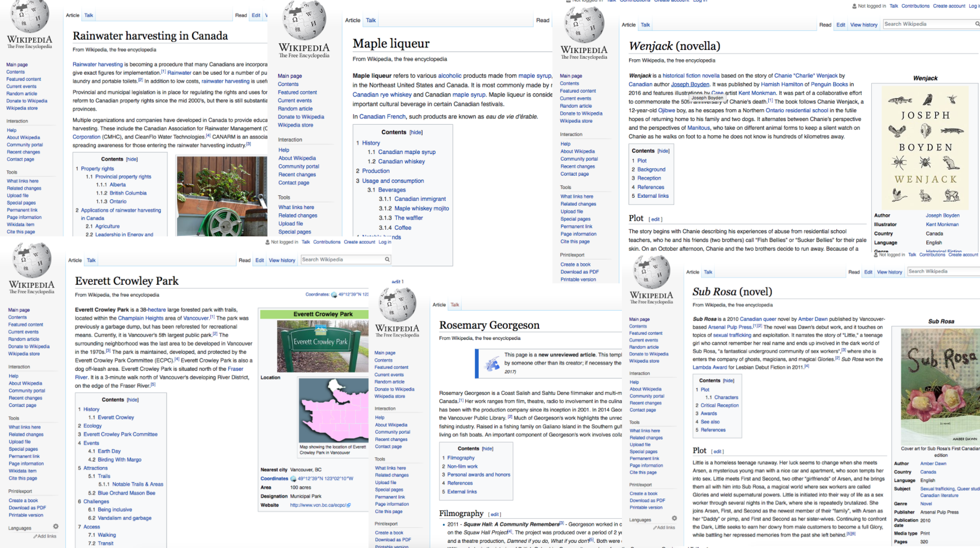Viewport: 980px width, 548px height.
Task: Click Wikidata item in Rainwater harvesting sidebar
Action: [21, 225]
